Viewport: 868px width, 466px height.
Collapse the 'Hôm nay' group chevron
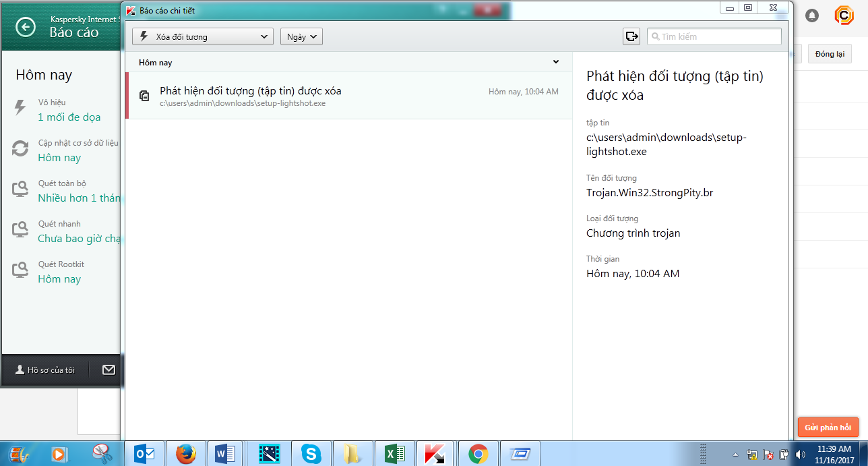[x=556, y=62]
